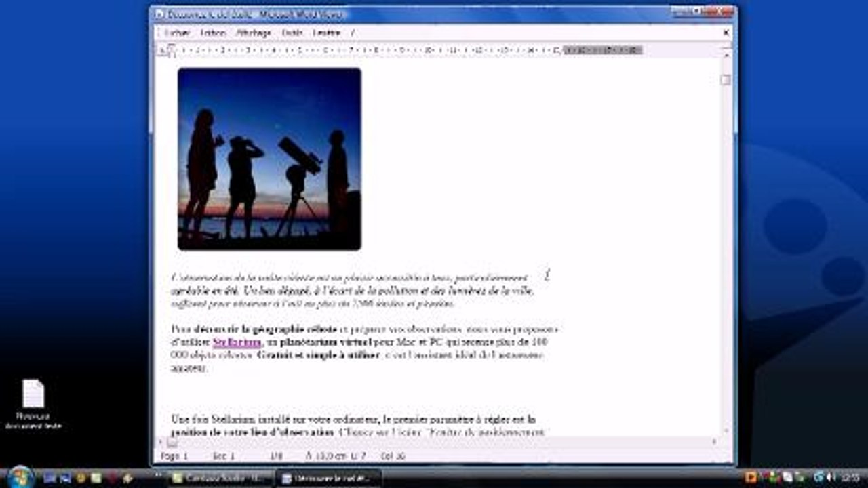Click "Page 1" in the status bar
The image size is (868, 488).
[x=174, y=456]
